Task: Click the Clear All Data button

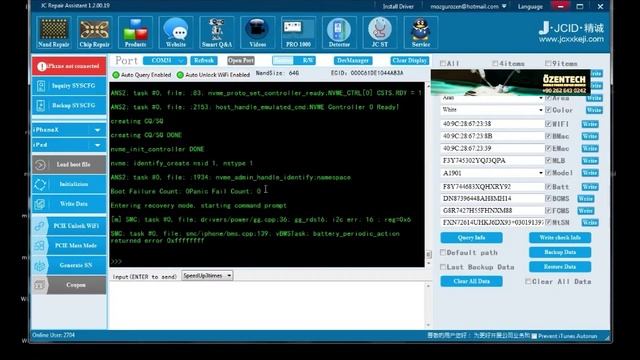Action: coord(471,281)
